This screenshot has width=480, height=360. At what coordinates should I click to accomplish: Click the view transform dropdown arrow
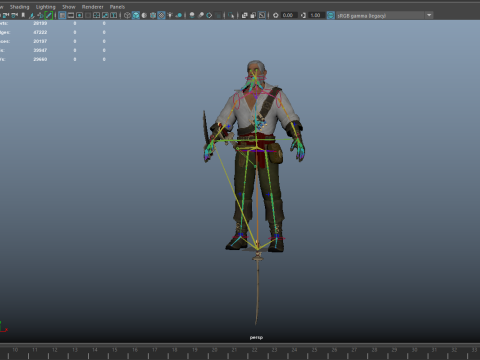[429, 15]
